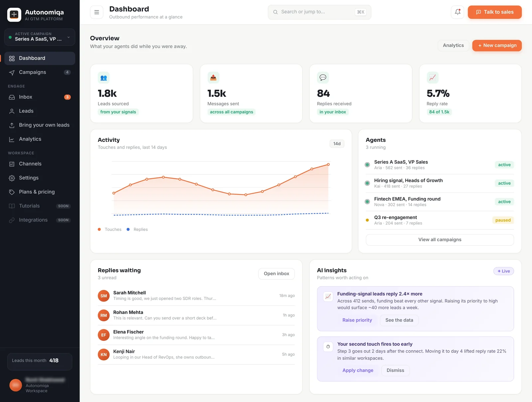Click the user profile avatar in sidebar
The width and height of the screenshot is (532, 402).
(x=16, y=385)
